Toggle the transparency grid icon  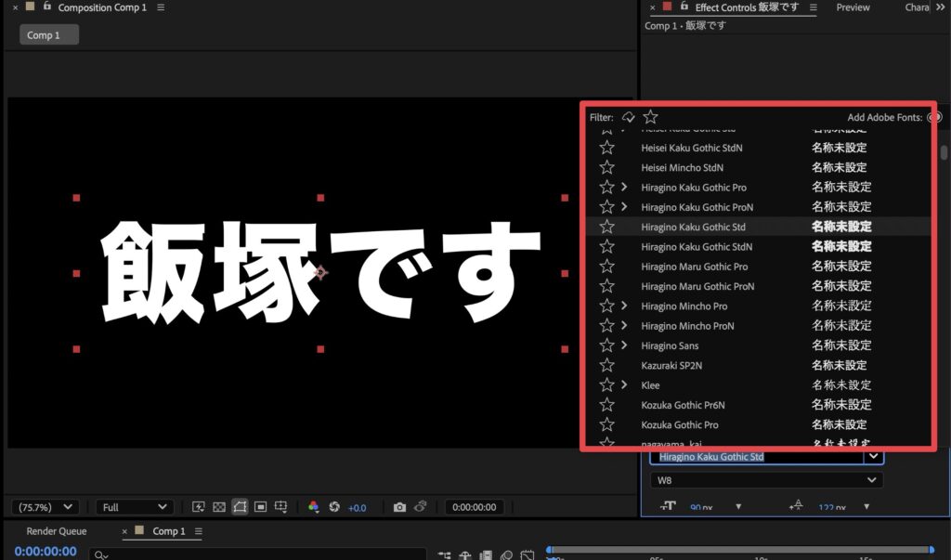(219, 507)
